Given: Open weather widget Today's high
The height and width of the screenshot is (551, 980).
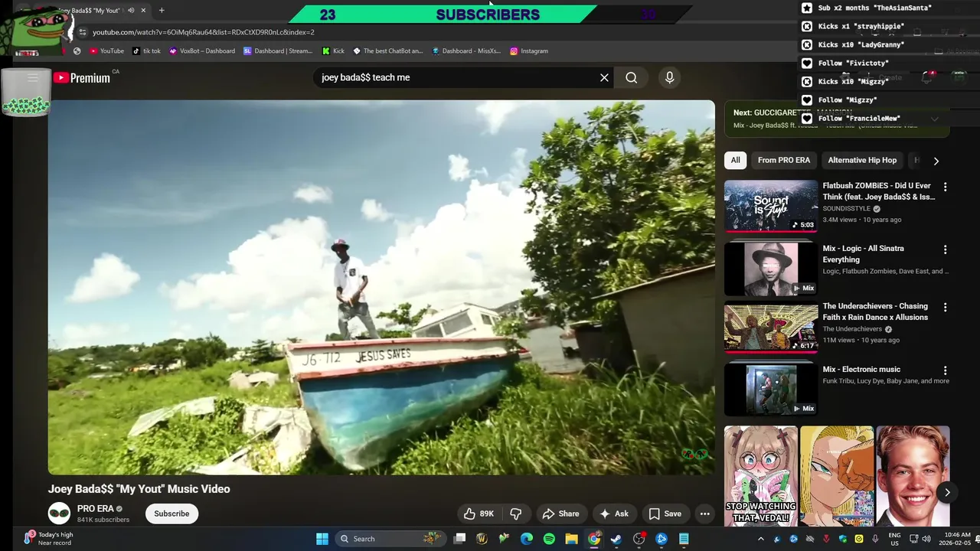Looking at the screenshot, I should click(x=48, y=539).
